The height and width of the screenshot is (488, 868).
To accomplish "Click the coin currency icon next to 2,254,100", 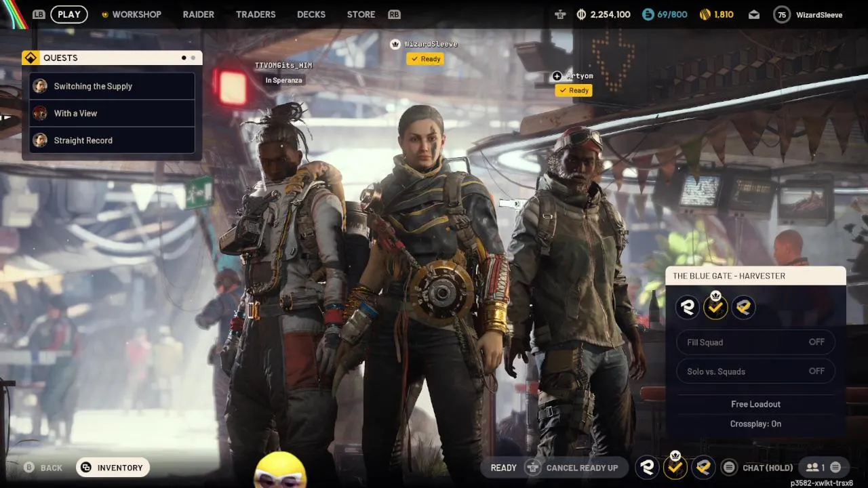I will point(581,14).
